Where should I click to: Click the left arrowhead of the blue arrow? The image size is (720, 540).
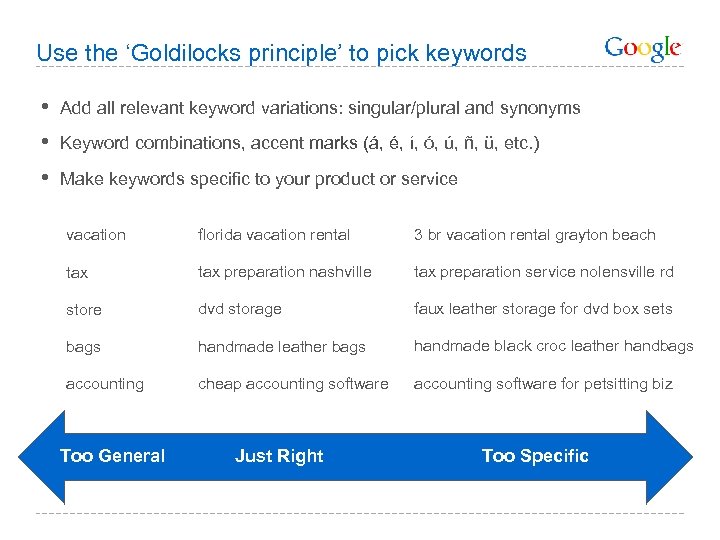tap(38, 456)
